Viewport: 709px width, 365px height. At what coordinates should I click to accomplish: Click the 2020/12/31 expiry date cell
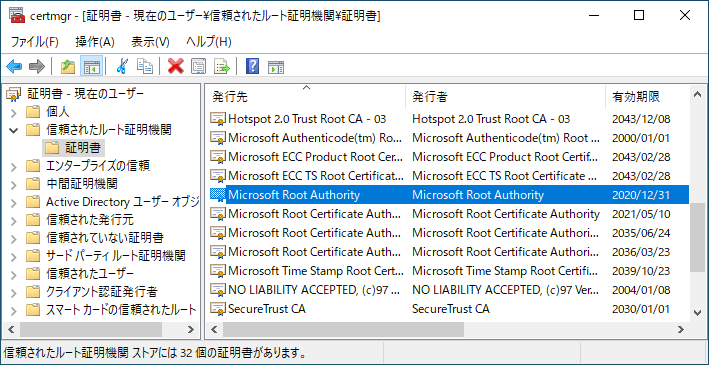(641, 195)
